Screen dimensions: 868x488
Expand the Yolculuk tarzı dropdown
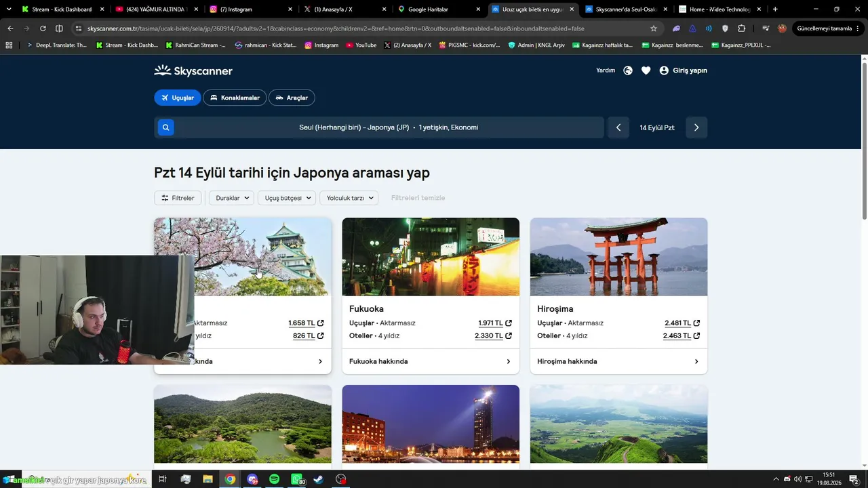(349, 198)
